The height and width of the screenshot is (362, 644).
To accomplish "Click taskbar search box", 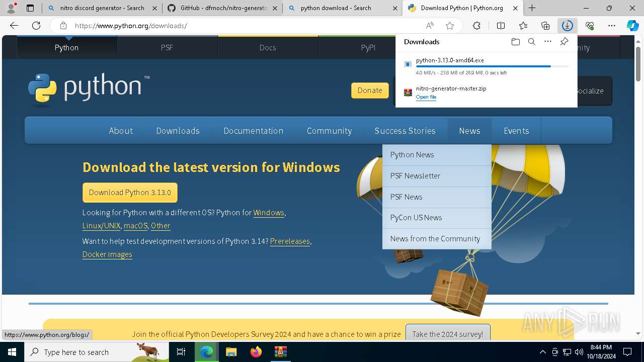I will coord(97,352).
